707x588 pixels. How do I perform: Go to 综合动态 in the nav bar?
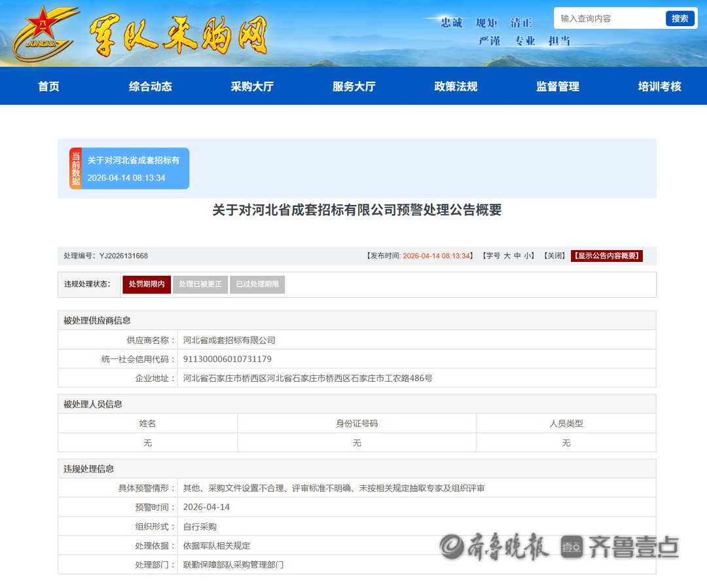click(151, 86)
